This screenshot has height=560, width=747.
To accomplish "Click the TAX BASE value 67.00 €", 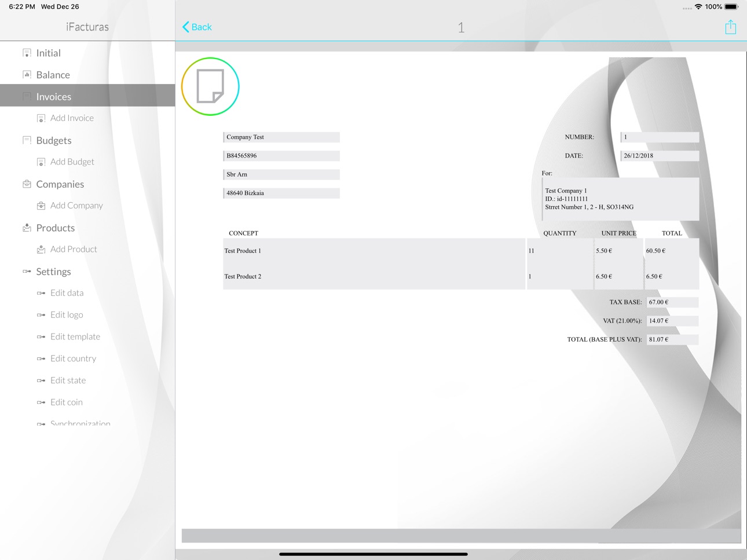I will [x=672, y=302].
